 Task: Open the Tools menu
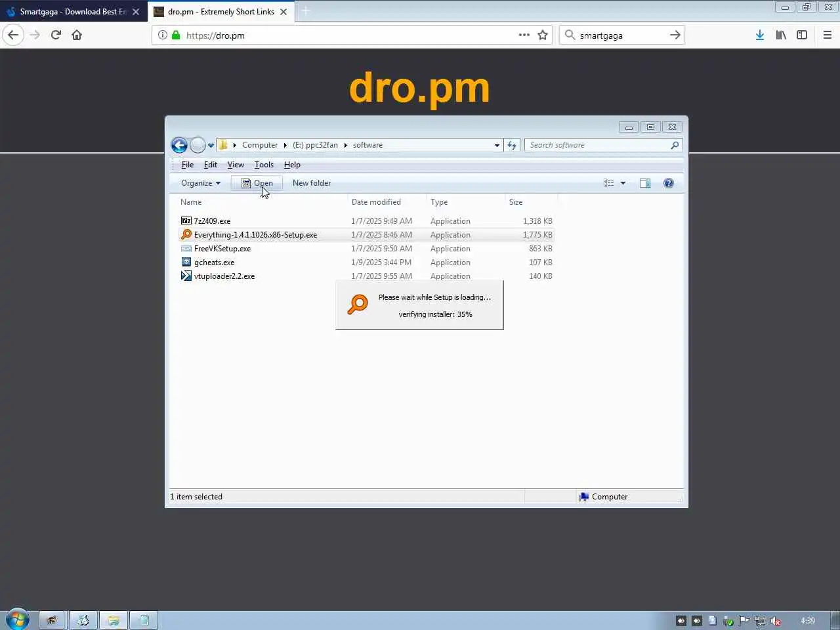(264, 165)
